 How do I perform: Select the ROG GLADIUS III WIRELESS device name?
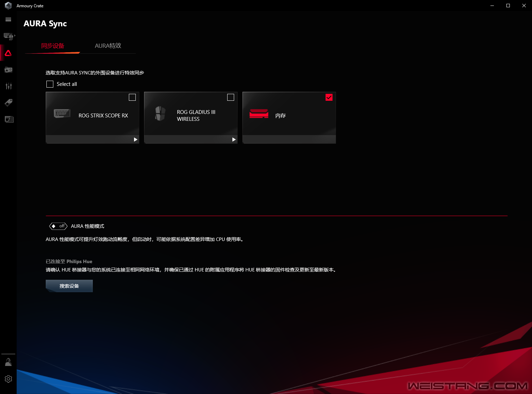coord(196,115)
